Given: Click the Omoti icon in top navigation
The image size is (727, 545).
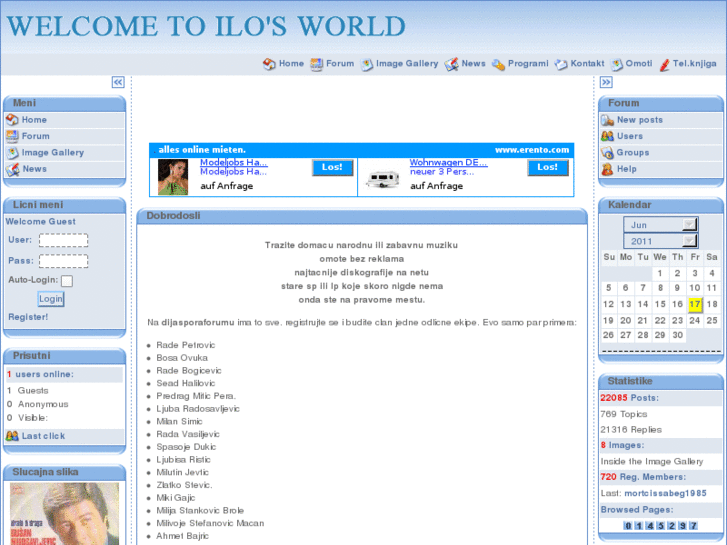Looking at the screenshot, I should point(616,64).
